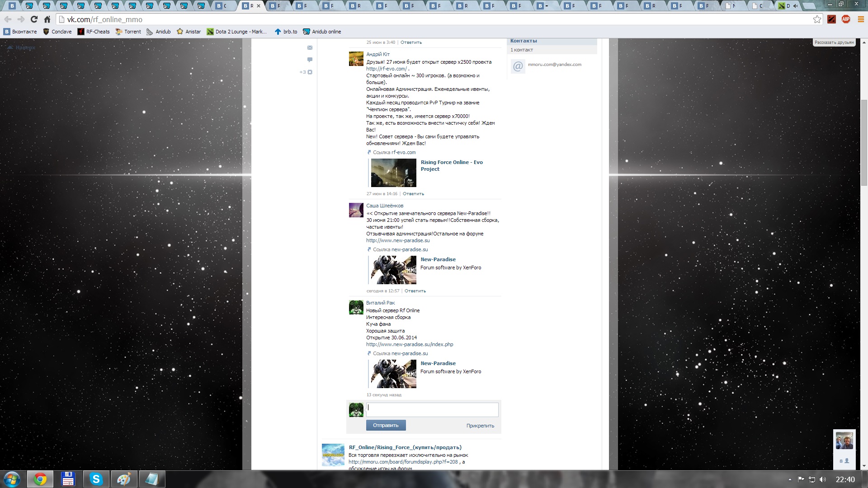Click the scrollbar down arrow

[x=864, y=466]
